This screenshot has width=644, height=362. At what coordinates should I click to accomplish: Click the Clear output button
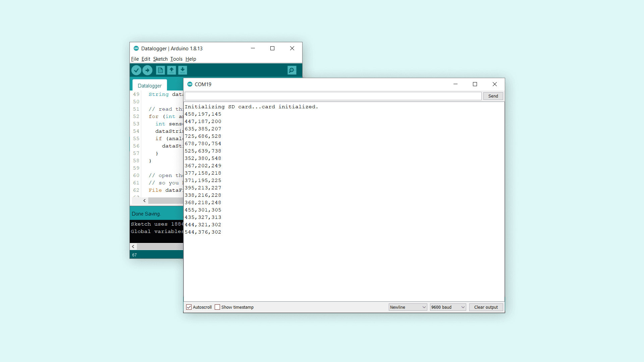point(486,307)
